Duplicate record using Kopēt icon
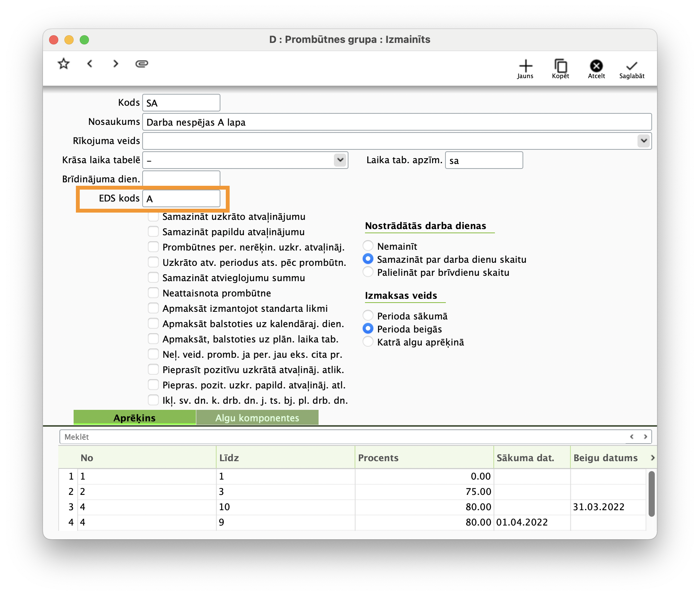700x596 pixels. click(x=560, y=69)
